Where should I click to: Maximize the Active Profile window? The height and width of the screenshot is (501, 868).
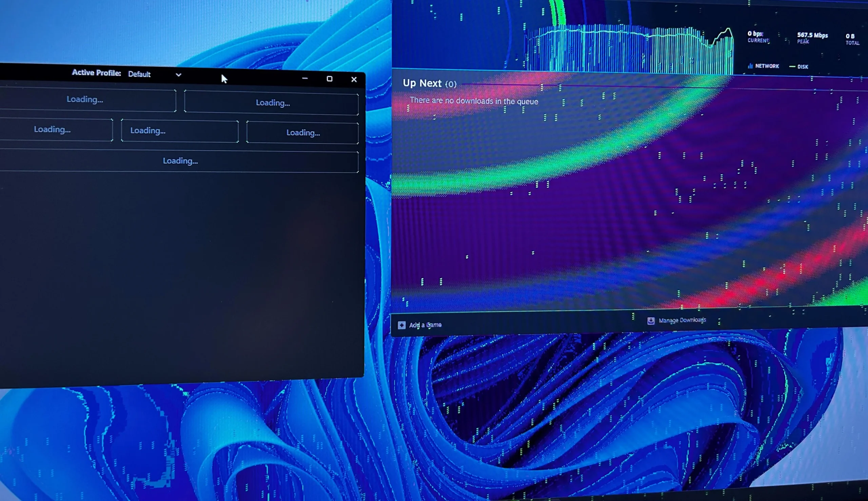click(329, 79)
